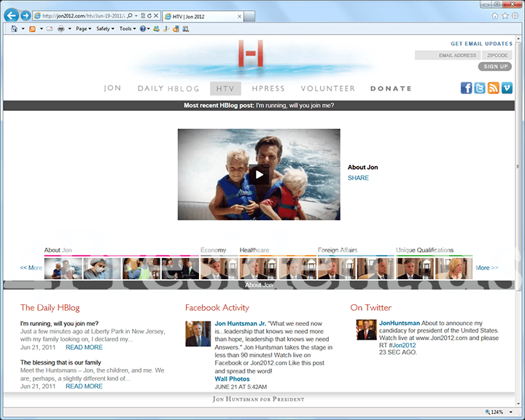
Task: Refresh the page using the address bar icon
Action: pyautogui.click(x=149, y=16)
